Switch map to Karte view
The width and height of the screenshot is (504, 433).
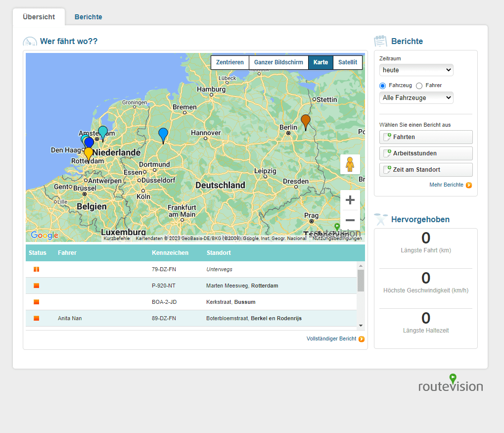click(x=321, y=62)
